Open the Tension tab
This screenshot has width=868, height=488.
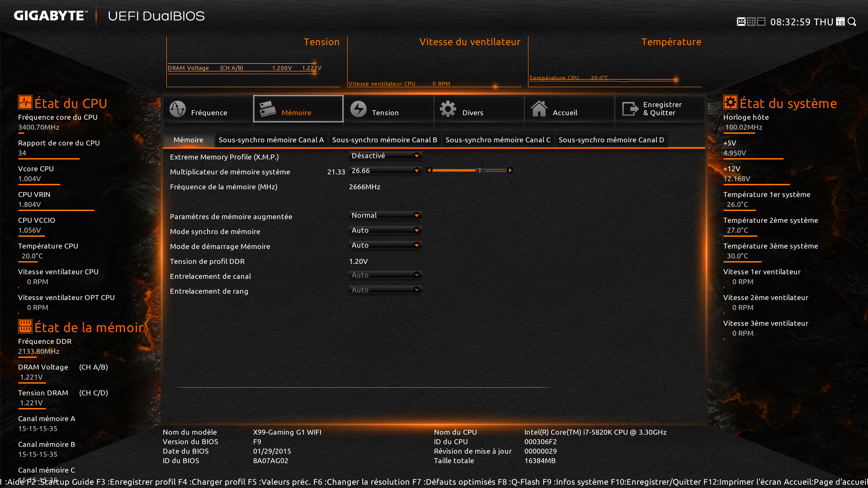(x=389, y=108)
